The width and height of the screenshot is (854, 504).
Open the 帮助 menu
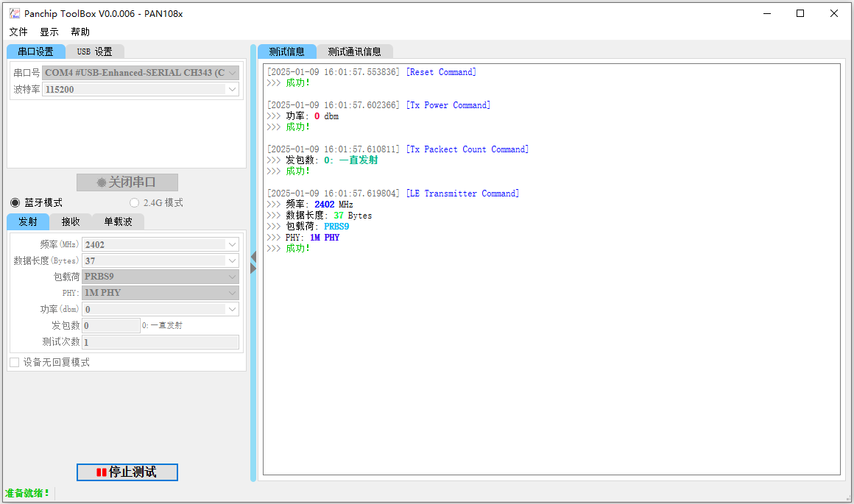tap(80, 32)
